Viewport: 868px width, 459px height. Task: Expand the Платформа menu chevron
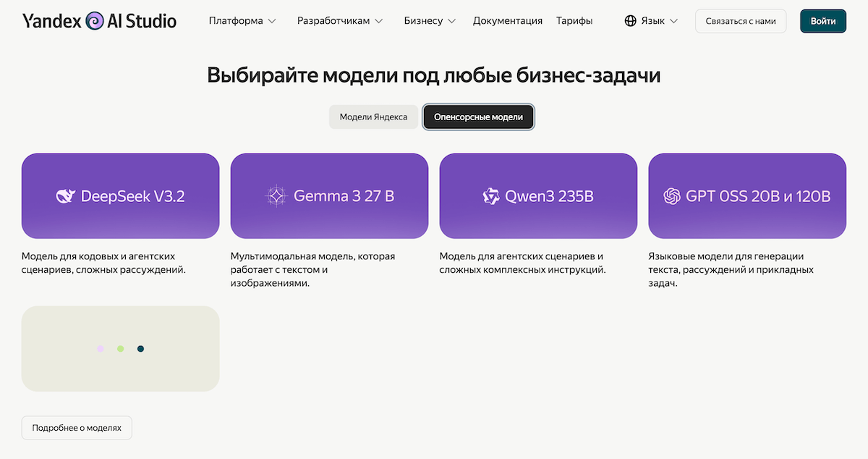point(272,21)
